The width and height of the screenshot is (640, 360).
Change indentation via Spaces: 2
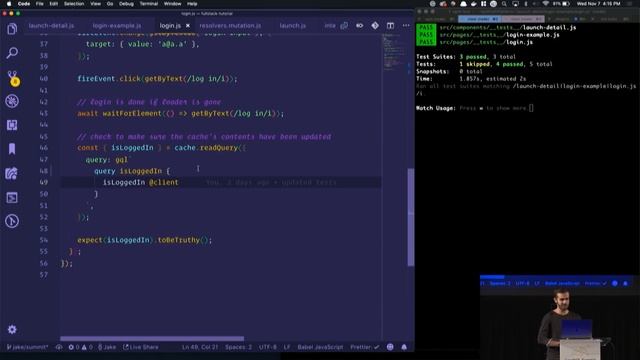[238, 347]
